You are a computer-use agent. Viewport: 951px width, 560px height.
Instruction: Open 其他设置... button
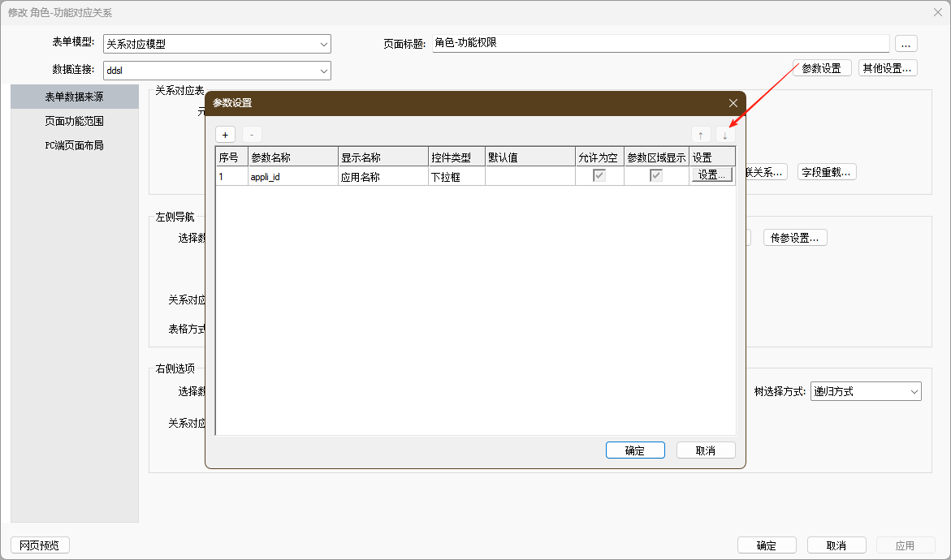[888, 68]
